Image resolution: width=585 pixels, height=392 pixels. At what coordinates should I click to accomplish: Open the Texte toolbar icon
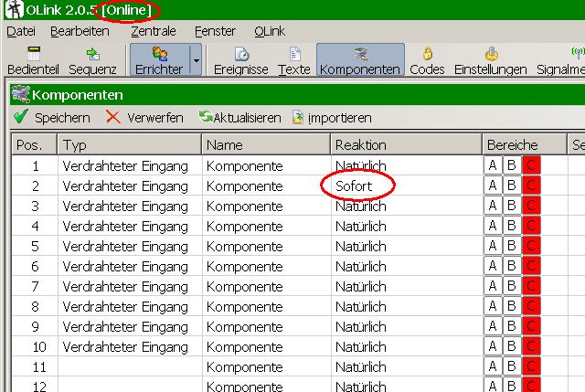coord(293,60)
